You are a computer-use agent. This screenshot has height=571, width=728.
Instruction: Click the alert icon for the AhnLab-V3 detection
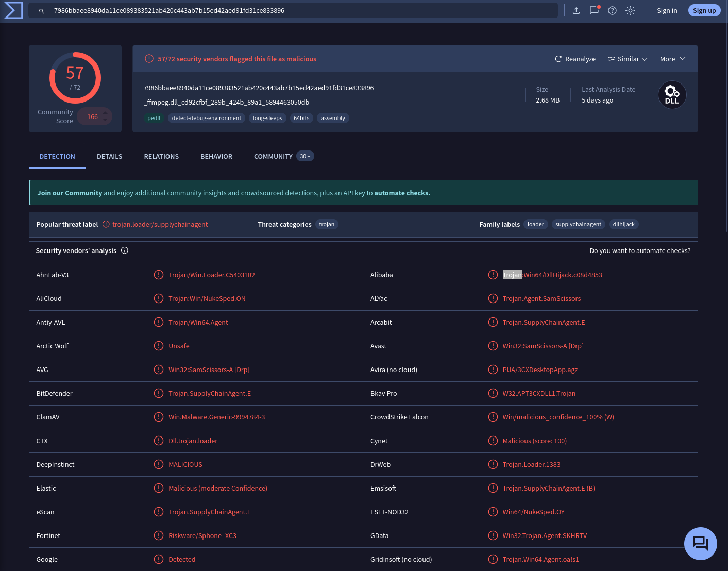pyautogui.click(x=159, y=275)
